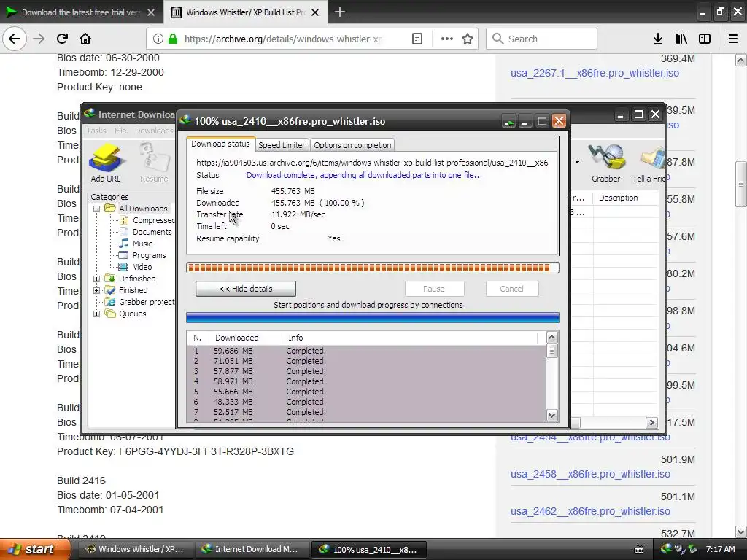
Task: Expand the Unfinished tree node
Action: coord(97,279)
